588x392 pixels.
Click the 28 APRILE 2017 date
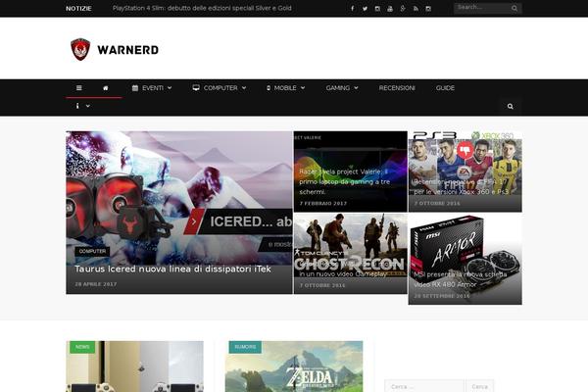click(x=96, y=284)
